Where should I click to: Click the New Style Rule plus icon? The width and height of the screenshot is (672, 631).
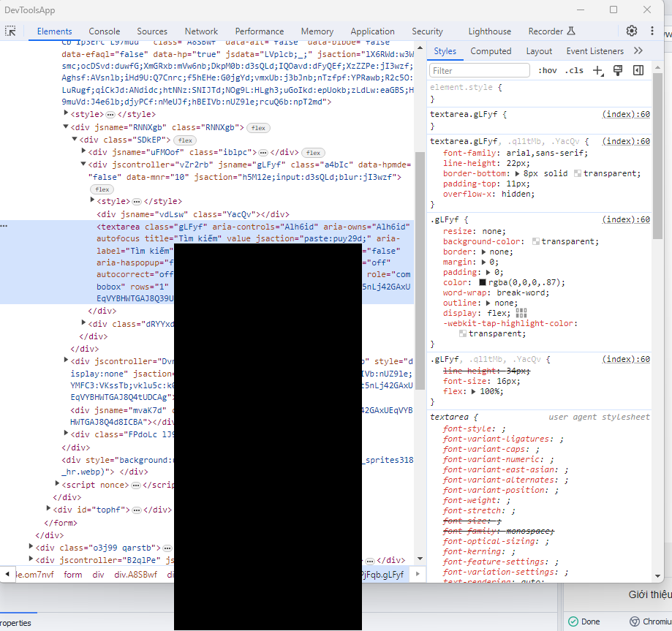(x=597, y=70)
